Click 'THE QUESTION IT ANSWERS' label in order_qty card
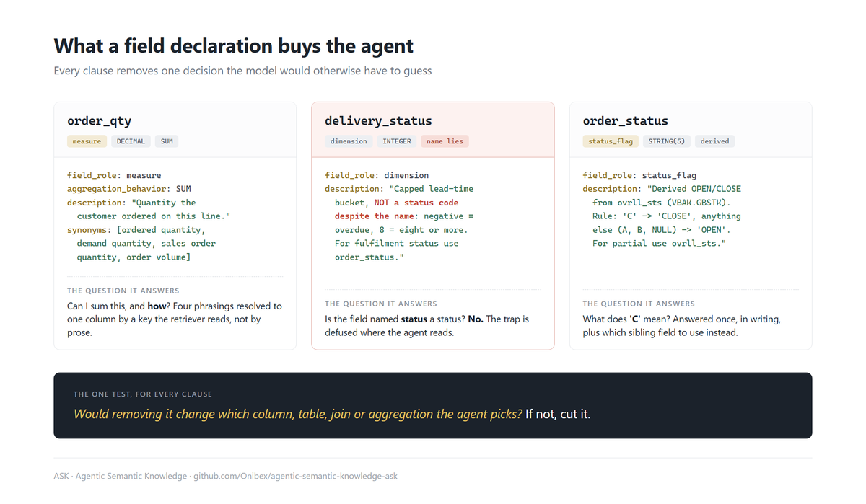The height and width of the screenshot is (504, 866). 123,291
